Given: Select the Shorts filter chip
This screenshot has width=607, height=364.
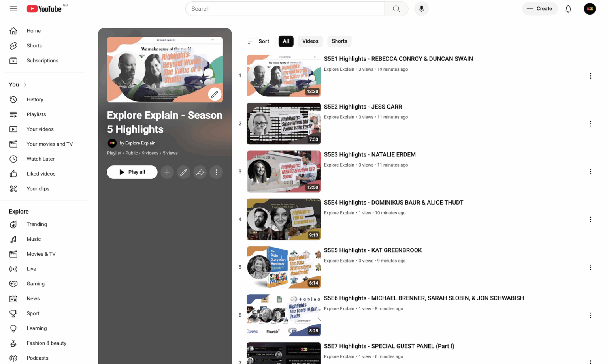Looking at the screenshot, I should (x=339, y=41).
